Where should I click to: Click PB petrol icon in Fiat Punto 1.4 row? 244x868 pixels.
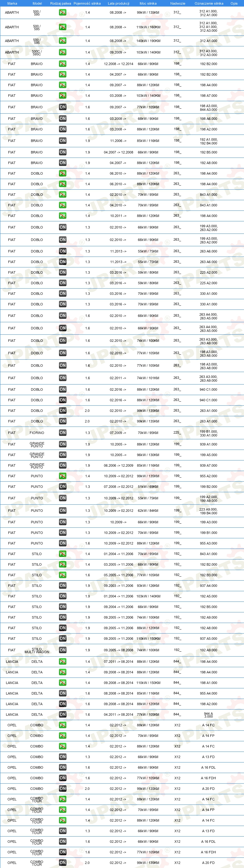pos(62,476)
